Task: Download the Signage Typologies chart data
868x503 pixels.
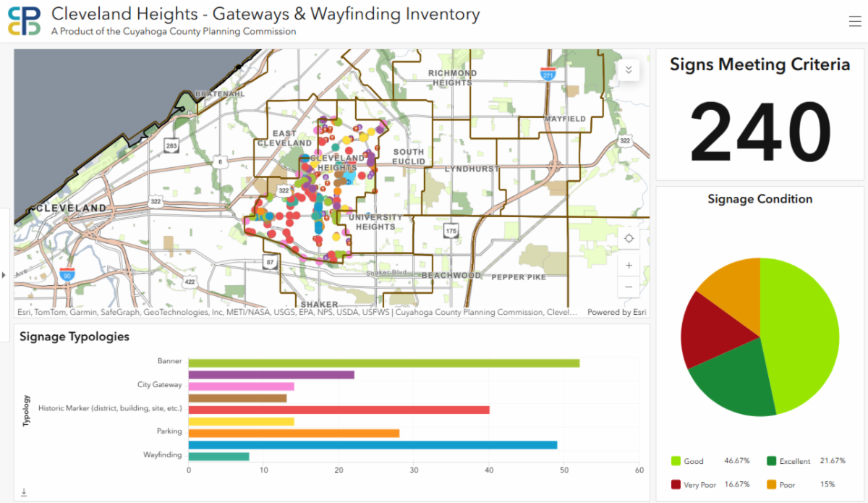Action: (22, 491)
